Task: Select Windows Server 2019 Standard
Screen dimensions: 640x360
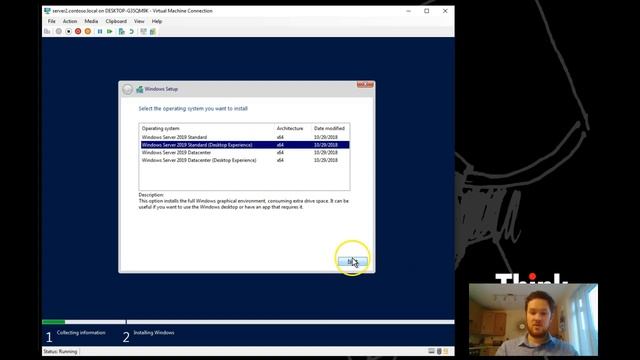Action: [245, 137]
